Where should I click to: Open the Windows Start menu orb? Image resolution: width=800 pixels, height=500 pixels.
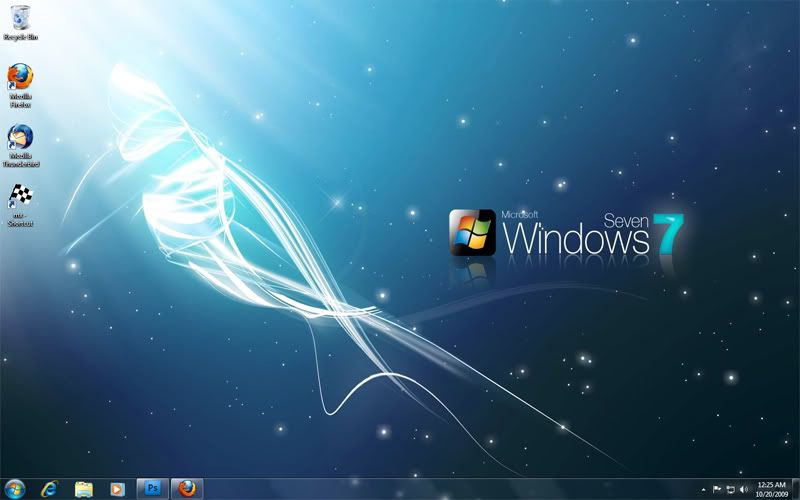(15, 488)
